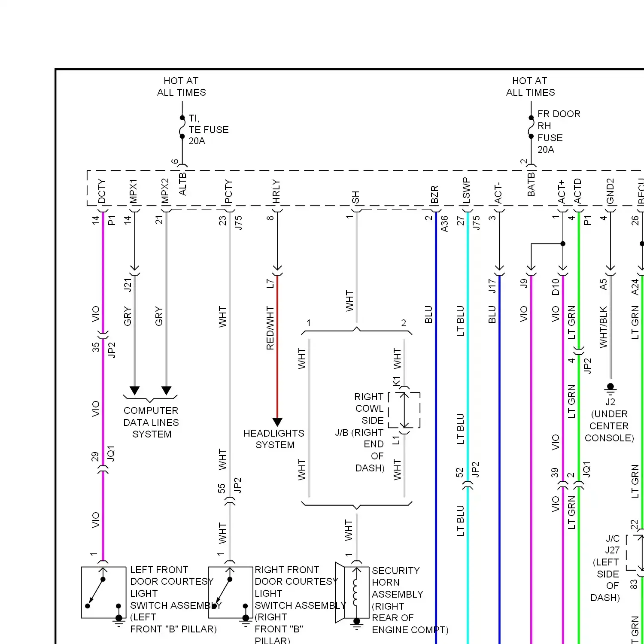Screen dimensions: 644x644
Task: Click the A36 connector label
Action: (444, 224)
